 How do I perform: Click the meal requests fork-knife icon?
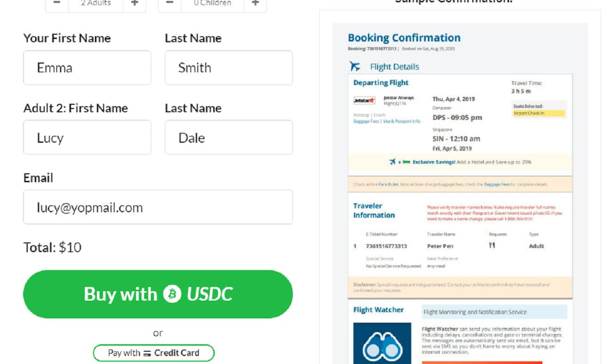point(492,245)
